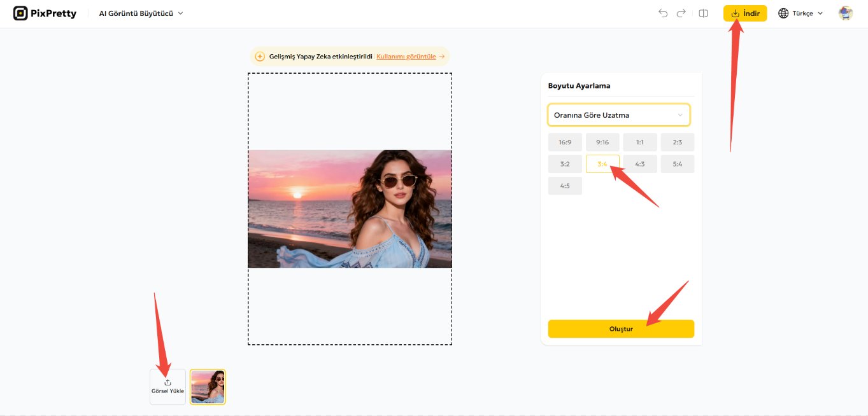This screenshot has width=868, height=416.
Task: Click the globe language icon
Action: point(783,13)
